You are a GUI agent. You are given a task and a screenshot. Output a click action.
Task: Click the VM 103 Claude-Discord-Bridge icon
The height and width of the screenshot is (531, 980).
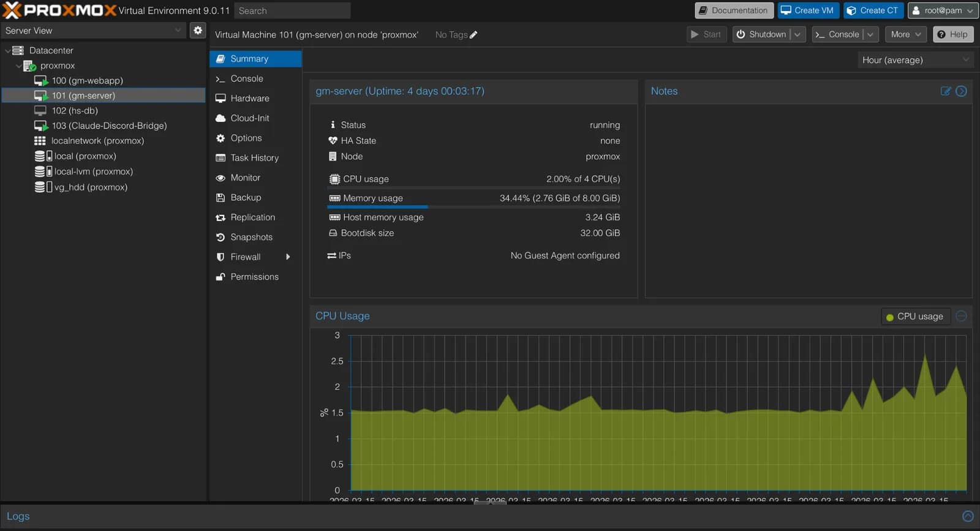pyautogui.click(x=41, y=126)
